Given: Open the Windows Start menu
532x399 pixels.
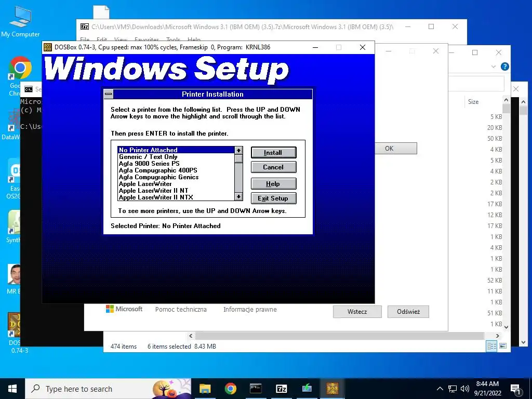Looking at the screenshot, I should click(12, 389).
